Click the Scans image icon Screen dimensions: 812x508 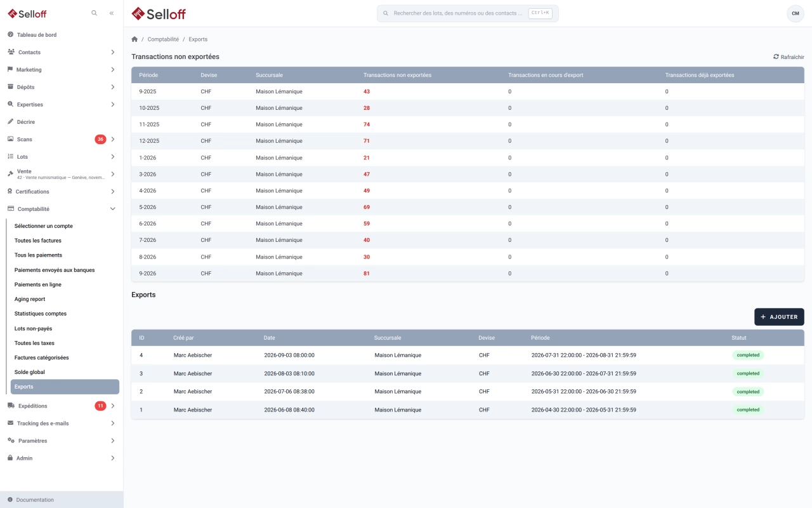pyautogui.click(x=11, y=139)
